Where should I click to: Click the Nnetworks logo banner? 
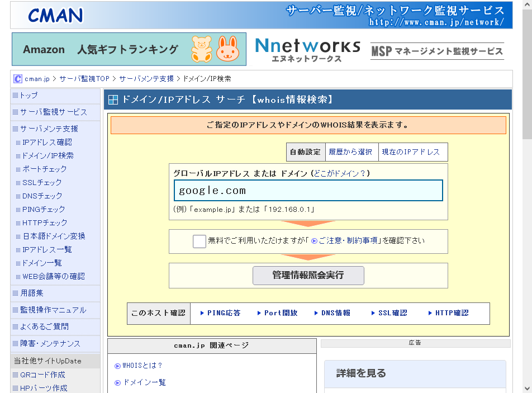[x=307, y=50]
